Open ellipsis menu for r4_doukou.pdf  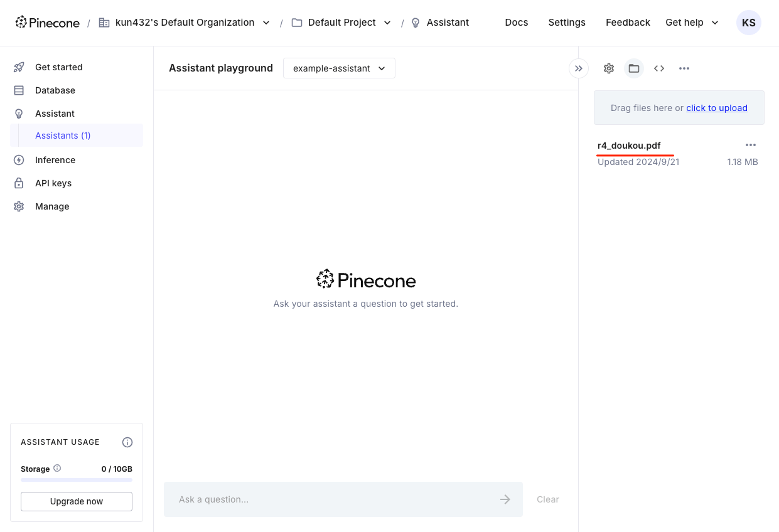751,145
